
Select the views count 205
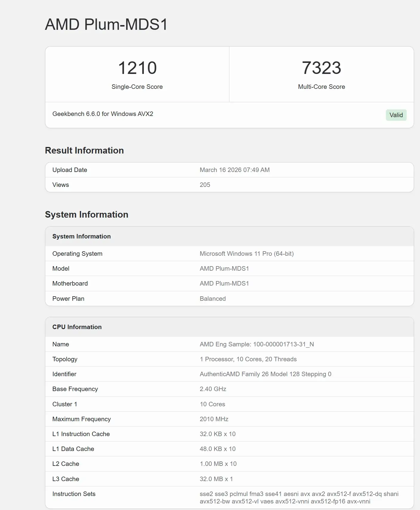point(205,185)
